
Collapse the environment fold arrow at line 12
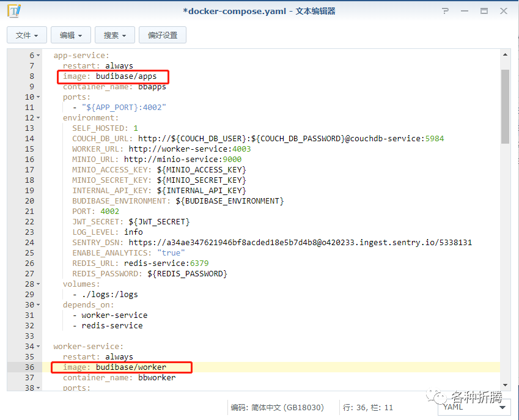[39, 118]
